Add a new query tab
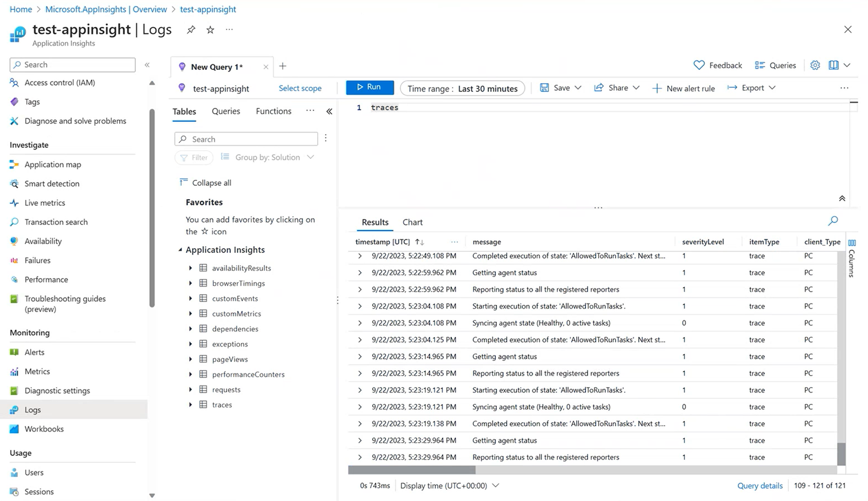Image resolution: width=868 pixels, height=501 pixels. point(283,67)
